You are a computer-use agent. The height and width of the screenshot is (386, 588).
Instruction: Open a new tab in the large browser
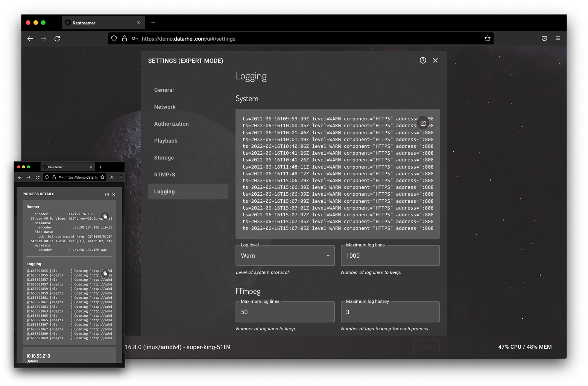point(153,23)
